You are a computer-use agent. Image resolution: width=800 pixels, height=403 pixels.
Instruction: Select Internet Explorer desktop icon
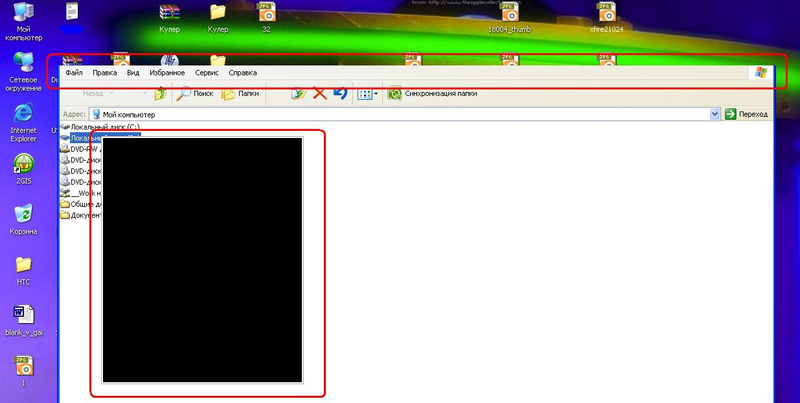click(x=23, y=122)
